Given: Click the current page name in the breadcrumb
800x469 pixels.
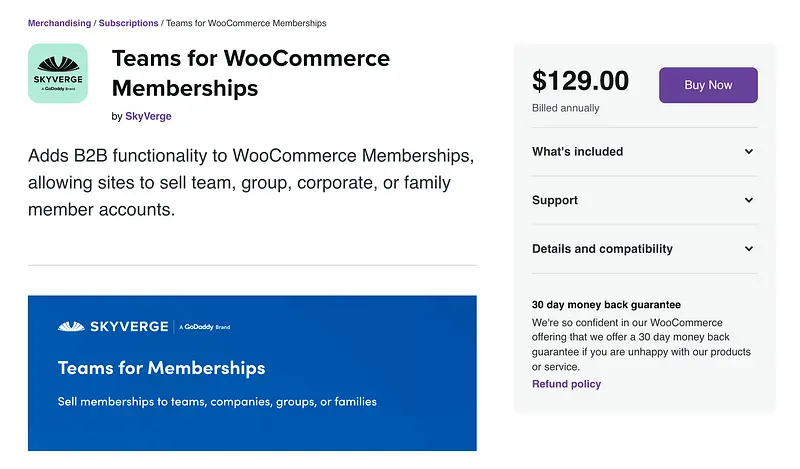Looking at the screenshot, I should (246, 23).
